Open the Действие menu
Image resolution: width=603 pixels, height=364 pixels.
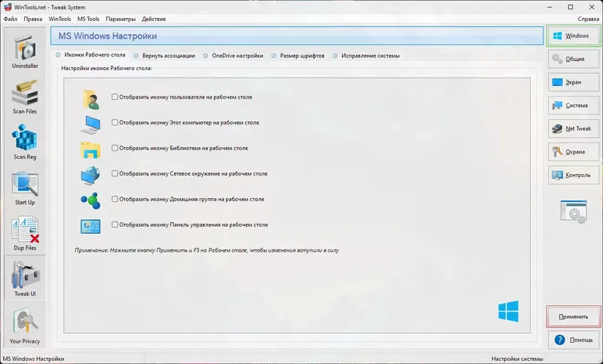154,19
